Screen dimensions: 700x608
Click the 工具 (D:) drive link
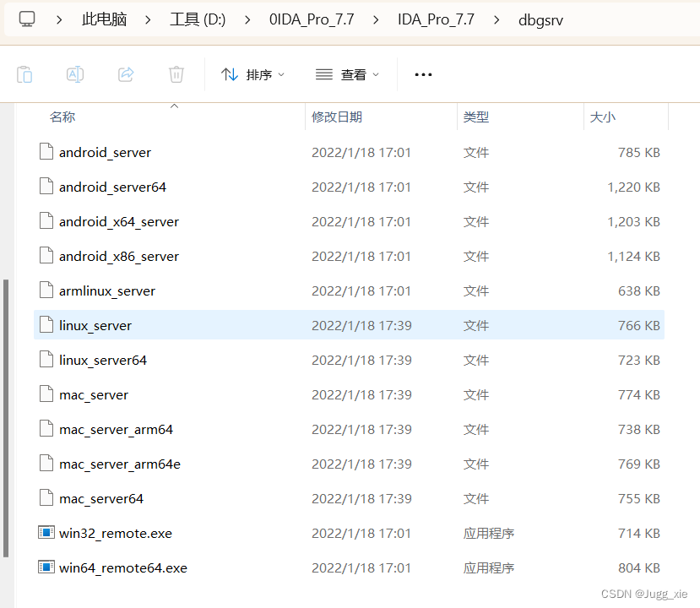[197, 19]
